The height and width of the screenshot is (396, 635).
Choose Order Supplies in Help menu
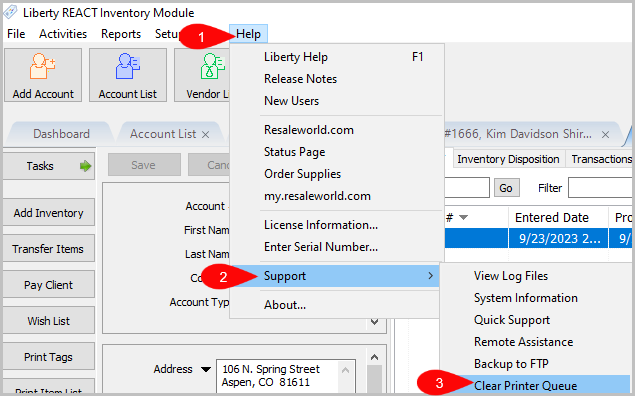(337, 174)
